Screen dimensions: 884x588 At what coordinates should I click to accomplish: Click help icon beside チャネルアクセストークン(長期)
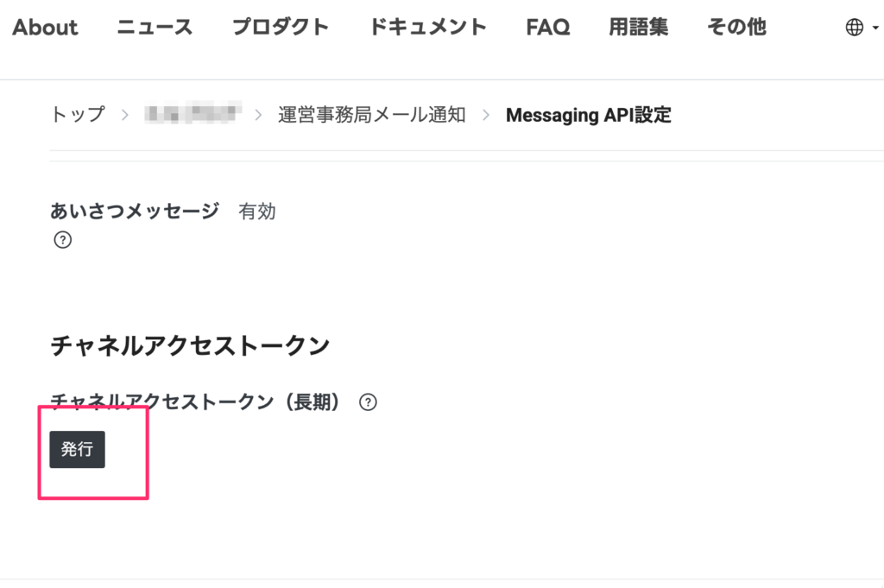[369, 401]
